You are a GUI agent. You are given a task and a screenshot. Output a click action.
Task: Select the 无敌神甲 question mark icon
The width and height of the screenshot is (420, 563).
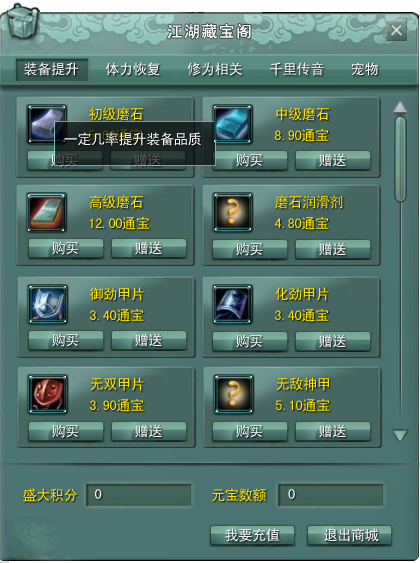(x=234, y=394)
